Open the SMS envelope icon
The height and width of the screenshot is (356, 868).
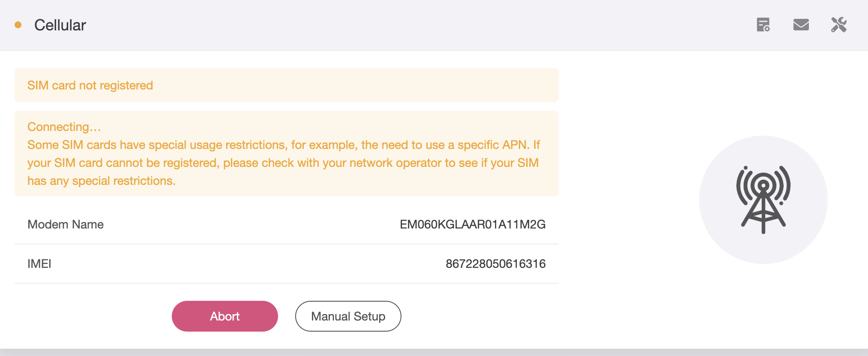pos(801,25)
